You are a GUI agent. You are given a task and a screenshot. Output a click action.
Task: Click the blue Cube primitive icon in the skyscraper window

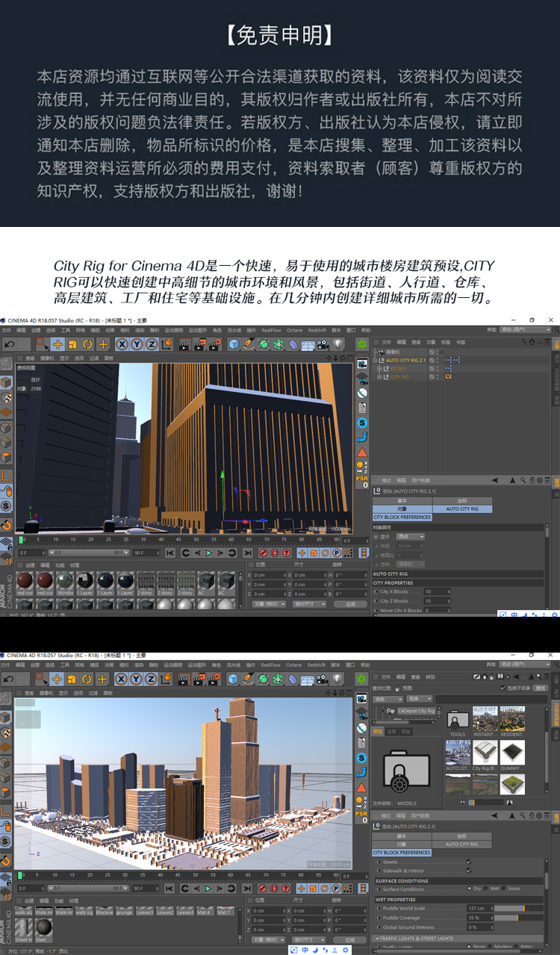(233, 344)
